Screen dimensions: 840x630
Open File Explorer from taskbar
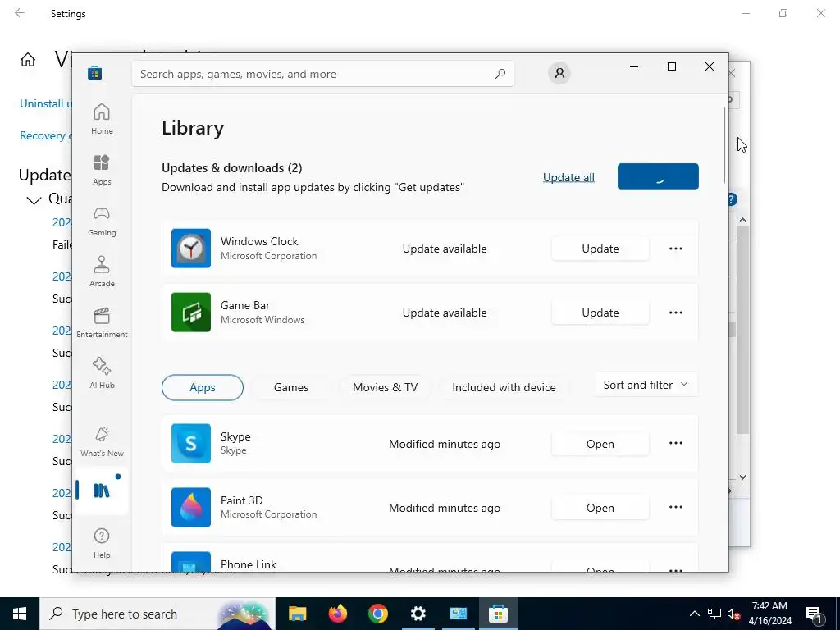(x=297, y=614)
